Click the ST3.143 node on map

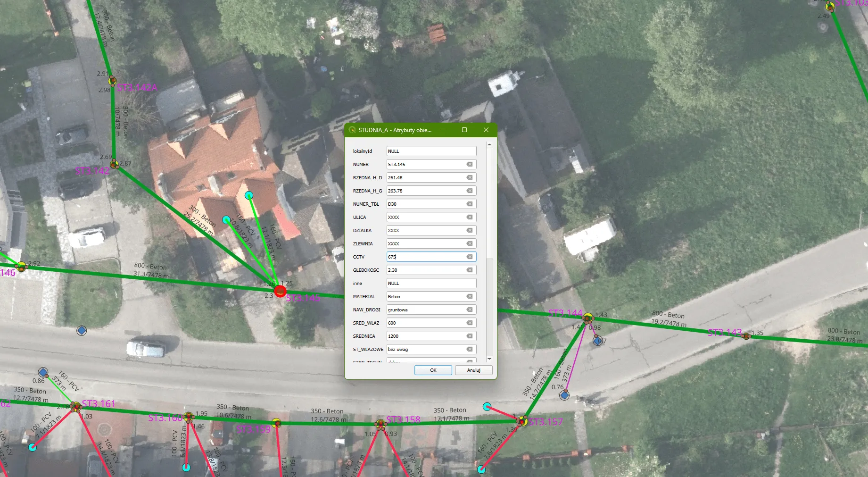746,336
